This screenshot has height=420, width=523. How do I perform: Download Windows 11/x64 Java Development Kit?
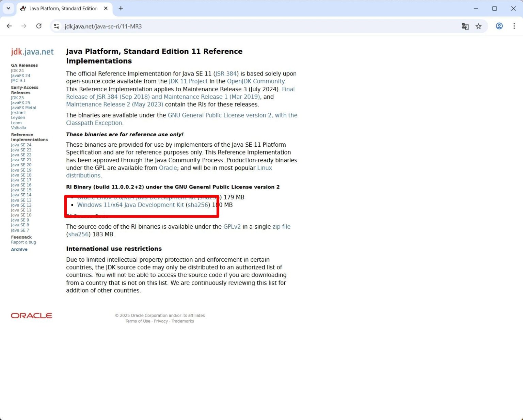pos(130,205)
